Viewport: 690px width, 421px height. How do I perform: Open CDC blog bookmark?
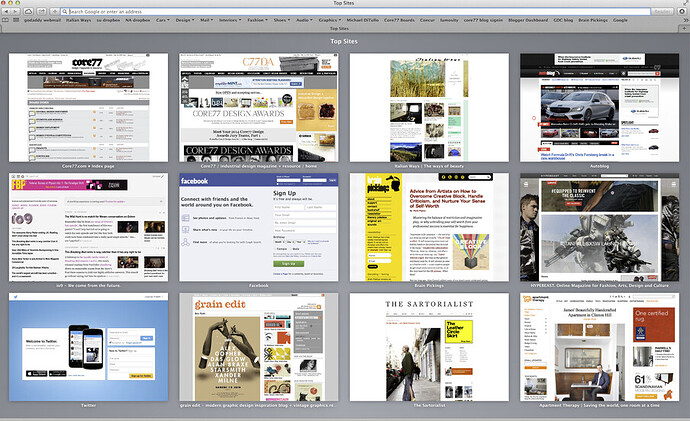coord(563,20)
